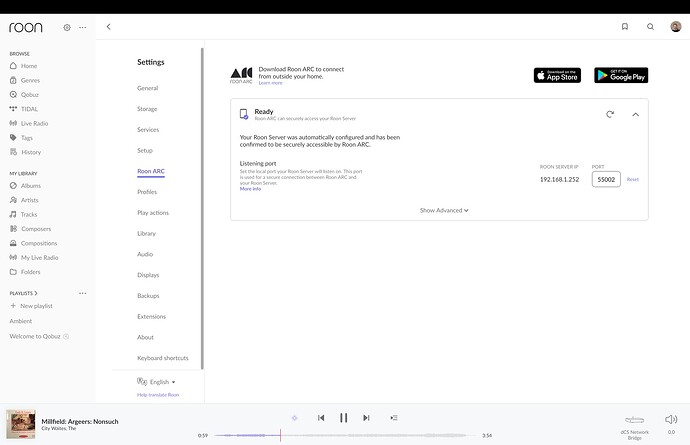Open the Ambient playlist
This screenshot has height=445, width=690.
click(21, 321)
